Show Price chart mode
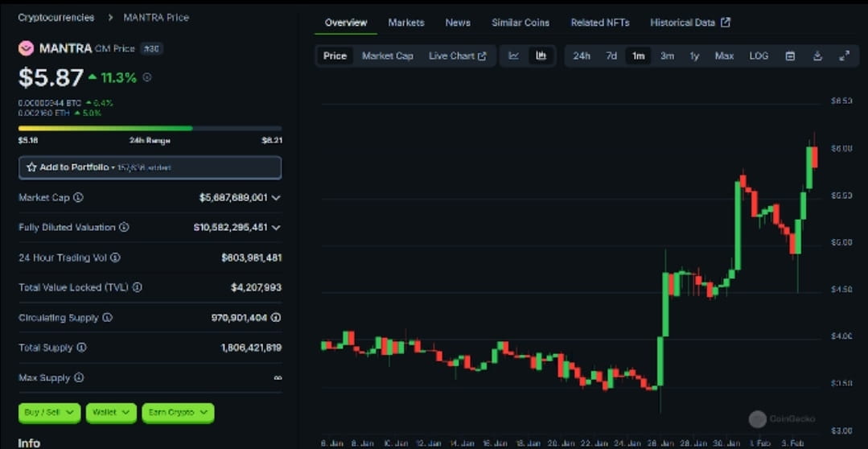This screenshot has width=868, height=449. point(335,56)
